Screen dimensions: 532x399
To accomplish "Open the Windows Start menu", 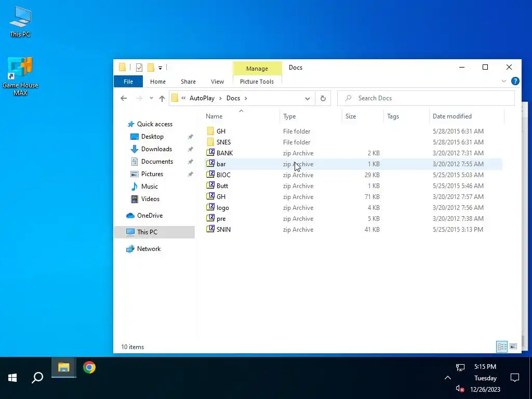I will coord(12,378).
